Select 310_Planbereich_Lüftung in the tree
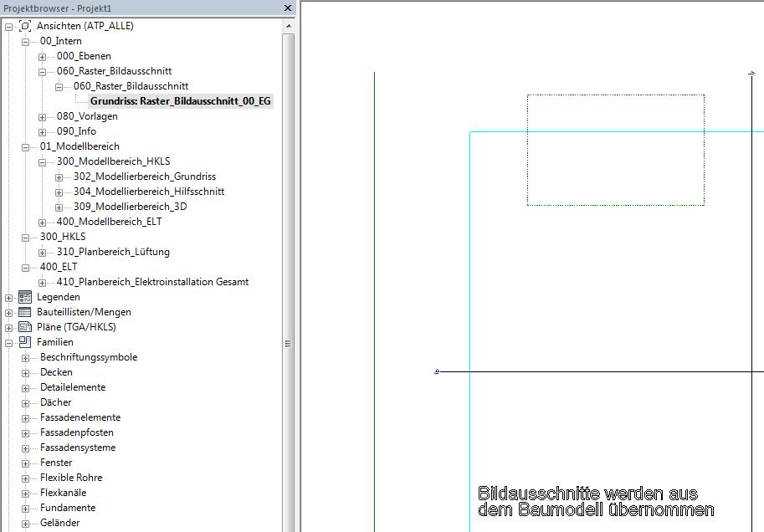 113,252
